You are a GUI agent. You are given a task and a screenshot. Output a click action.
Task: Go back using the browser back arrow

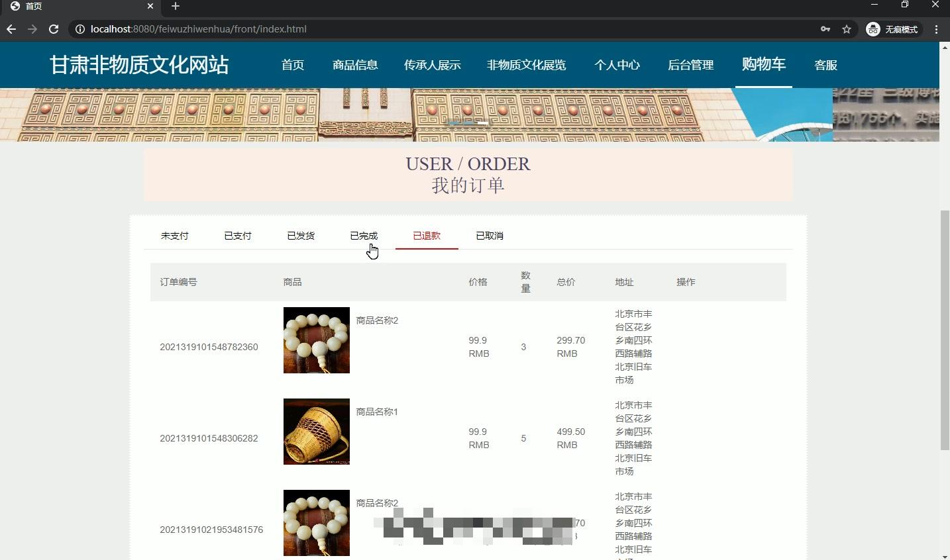pyautogui.click(x=11, y=29)
